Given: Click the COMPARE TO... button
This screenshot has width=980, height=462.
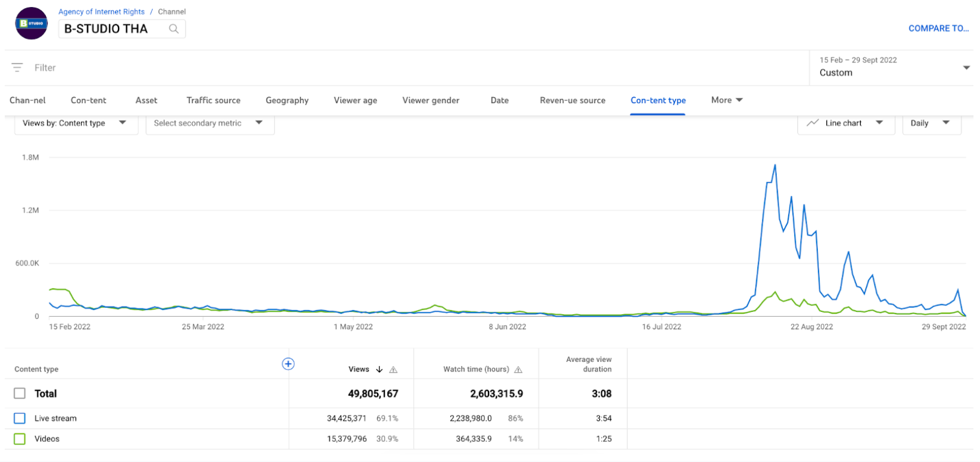Looking at the screenshot, I should tap(938, 29).
